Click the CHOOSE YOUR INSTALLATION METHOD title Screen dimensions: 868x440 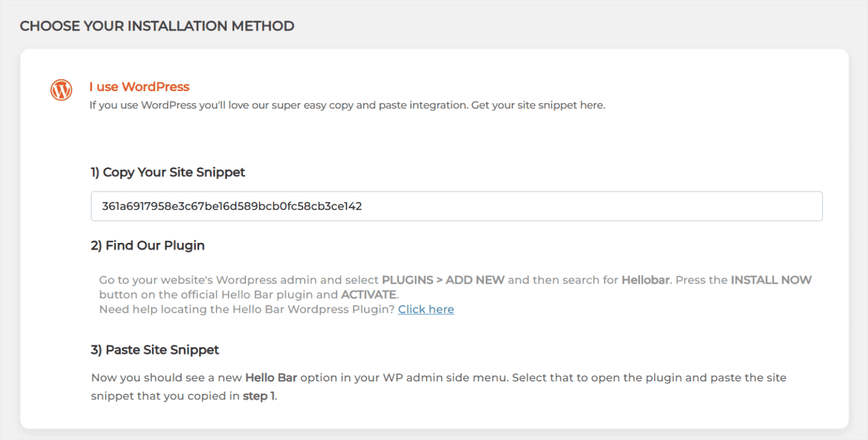pyautogui.click(x=157, y=26)
